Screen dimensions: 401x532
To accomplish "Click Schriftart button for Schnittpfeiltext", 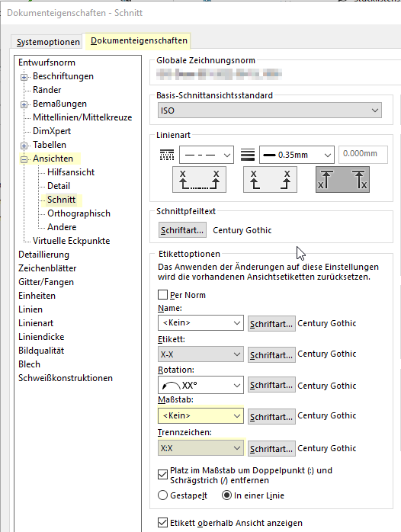I will [182, 230].
